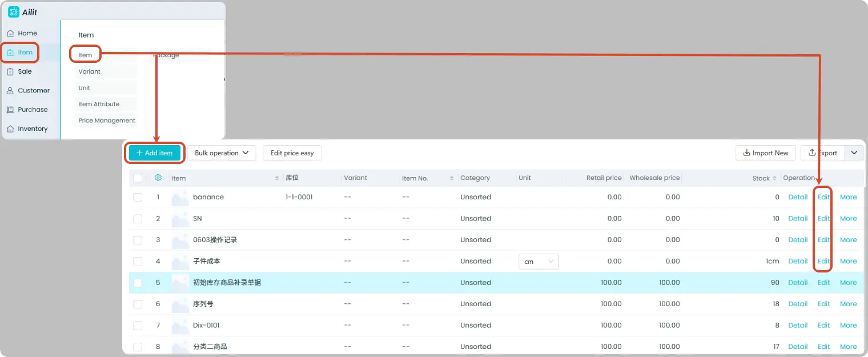Open the Bulk operation dropdown
The image size is (868, 357).
point(222,153)
